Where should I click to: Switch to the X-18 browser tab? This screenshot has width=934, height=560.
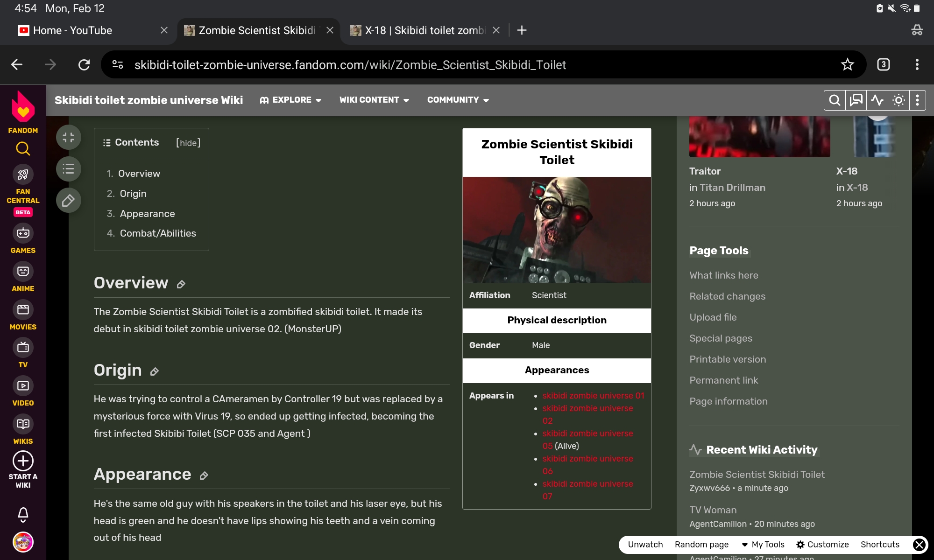pyautogui.click(x=425, y=30)
